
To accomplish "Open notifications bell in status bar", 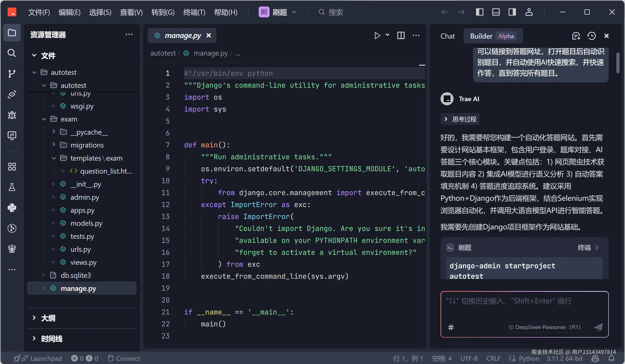I will tap(612, 358).
